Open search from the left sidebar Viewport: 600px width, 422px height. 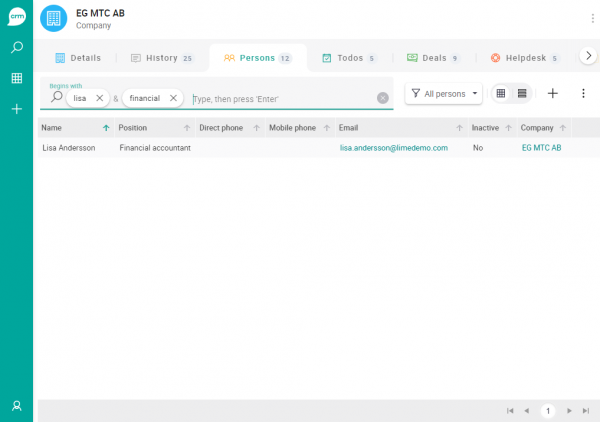[x=17, y=47]
